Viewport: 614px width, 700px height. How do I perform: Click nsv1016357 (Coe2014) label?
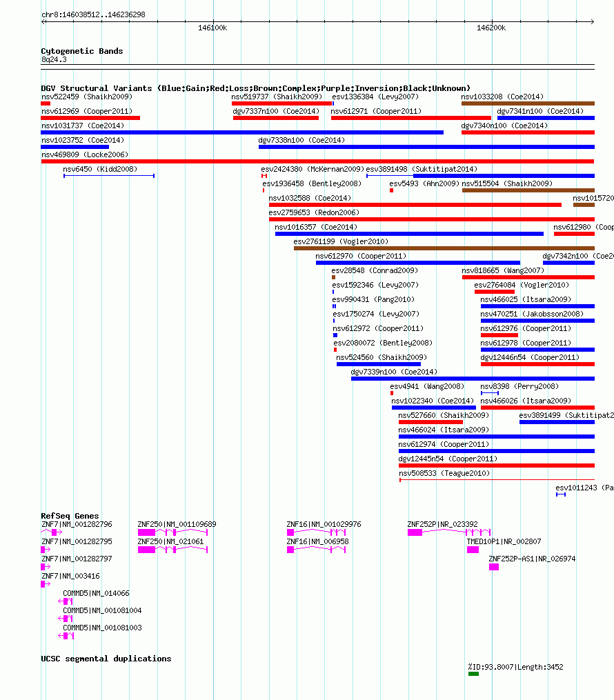[x=316, y=227]
